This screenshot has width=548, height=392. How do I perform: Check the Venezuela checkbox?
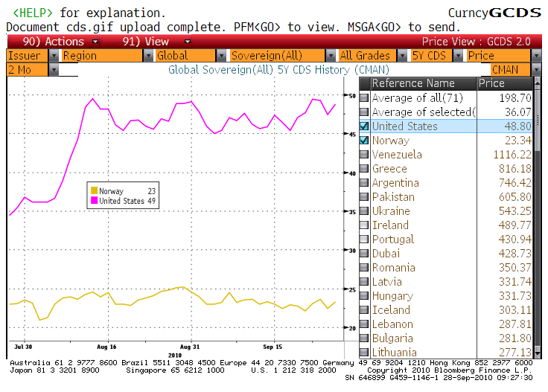(x=364, y=154)
